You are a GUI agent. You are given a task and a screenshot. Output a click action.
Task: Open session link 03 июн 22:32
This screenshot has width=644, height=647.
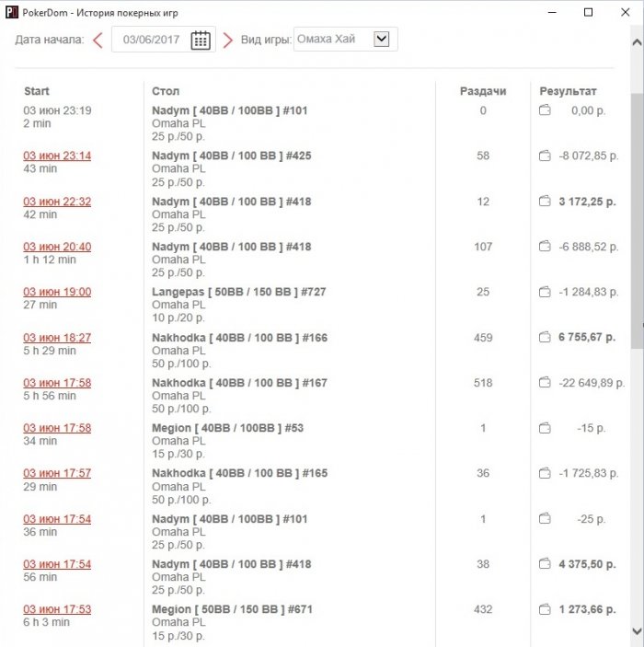[57, 202]
